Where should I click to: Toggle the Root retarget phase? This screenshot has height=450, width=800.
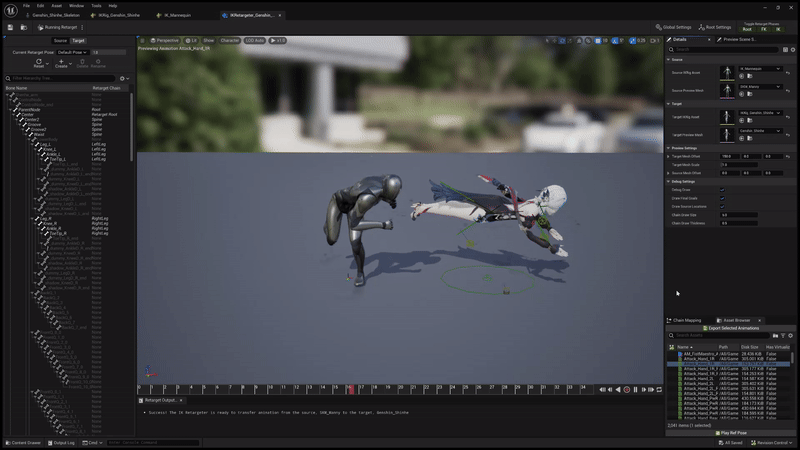747,29
